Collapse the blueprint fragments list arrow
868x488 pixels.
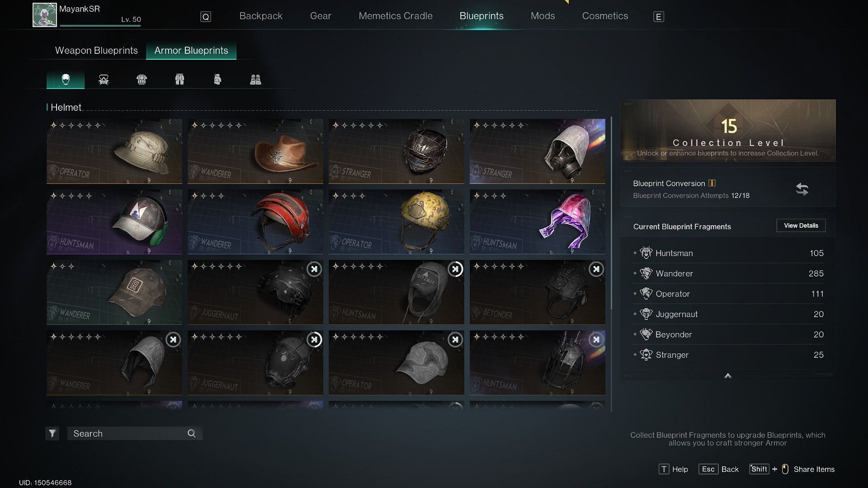(728, 376)
